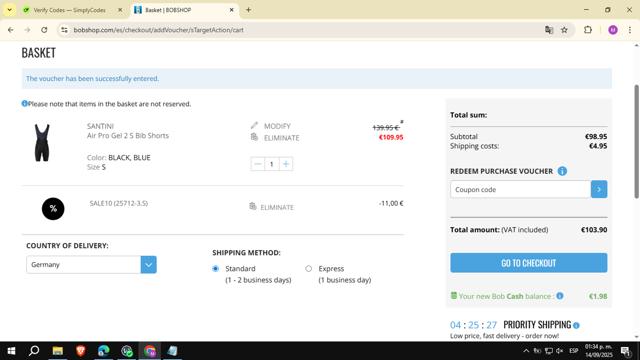
Task: Click the Bob Cash green wallet icon
Action: [453, 296]
